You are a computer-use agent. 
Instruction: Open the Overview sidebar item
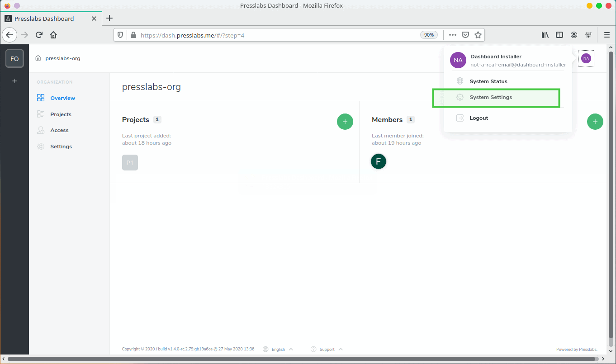tap(63, 98)
